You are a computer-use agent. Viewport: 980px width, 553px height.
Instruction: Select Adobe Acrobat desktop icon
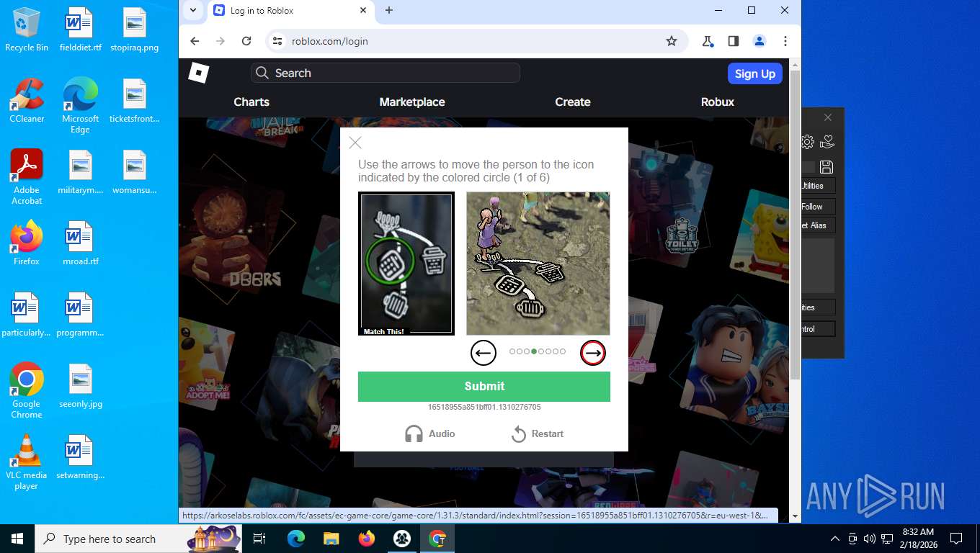tap(27, 177)
